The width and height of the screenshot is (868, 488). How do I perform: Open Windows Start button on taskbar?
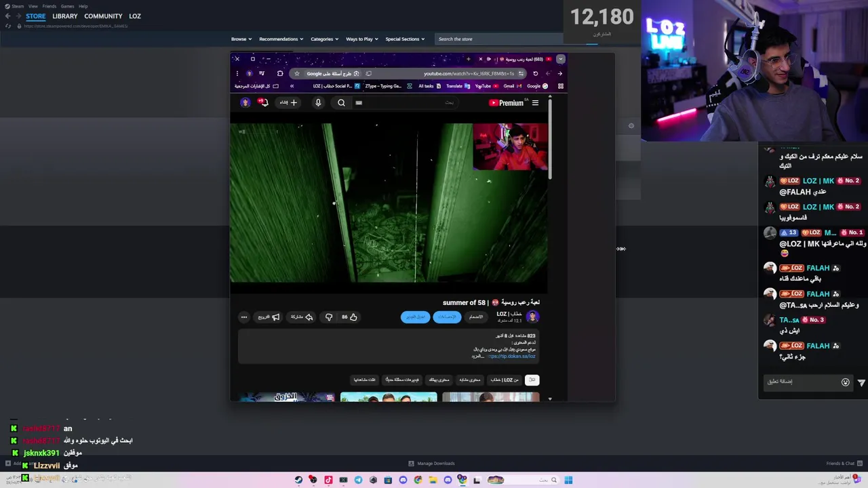coord(568,480)
